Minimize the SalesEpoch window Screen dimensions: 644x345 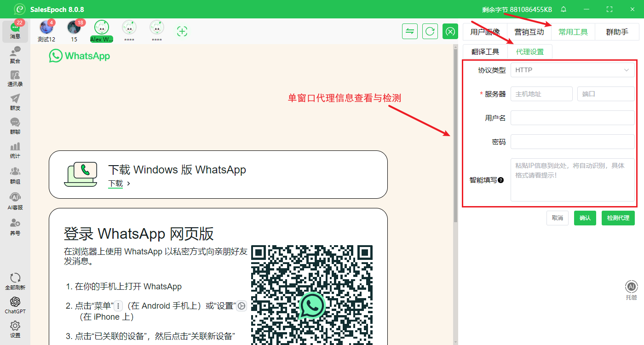(586, 9)
